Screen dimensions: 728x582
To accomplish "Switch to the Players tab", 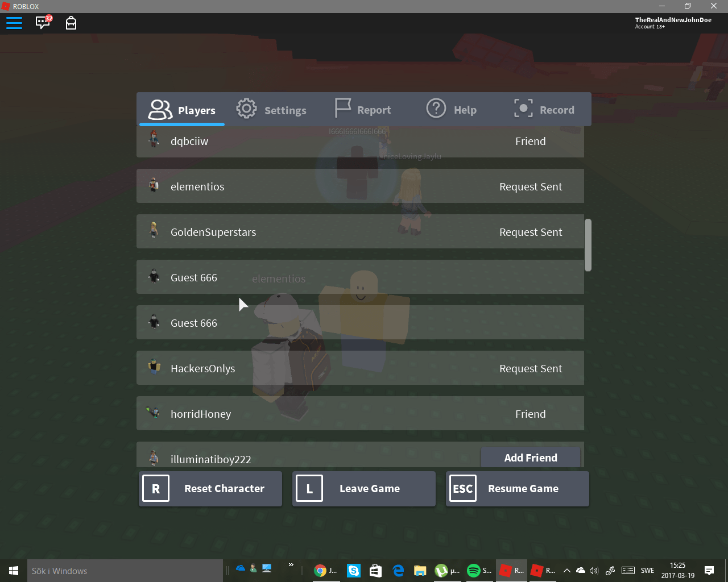I will coord(181,109).
